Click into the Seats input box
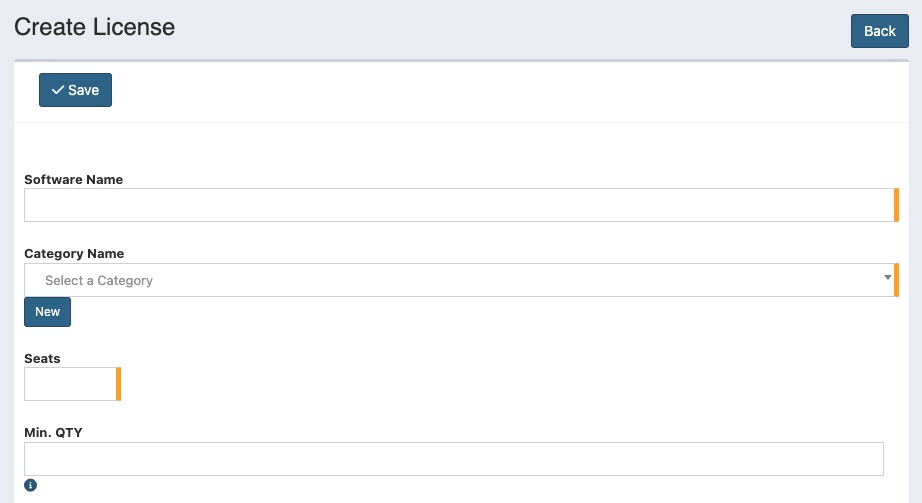The height and width of the screenshot is (503, 922). [x=69, y=384]
